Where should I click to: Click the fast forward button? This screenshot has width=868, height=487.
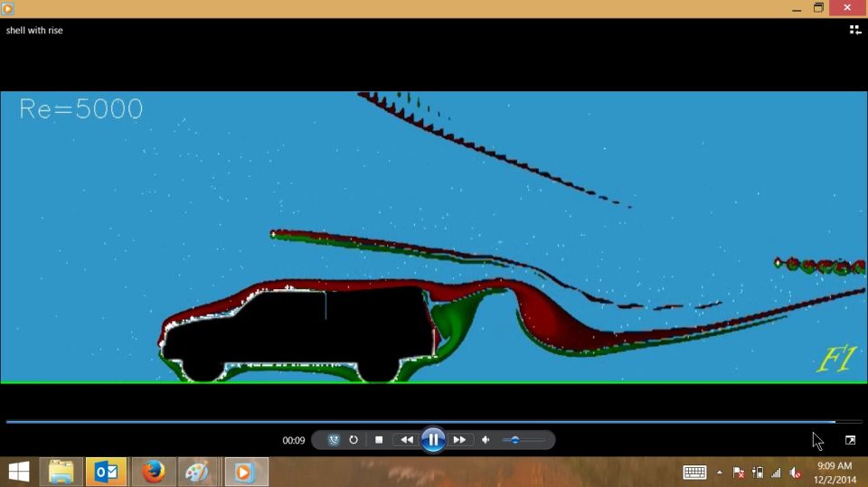click(459, 440)
